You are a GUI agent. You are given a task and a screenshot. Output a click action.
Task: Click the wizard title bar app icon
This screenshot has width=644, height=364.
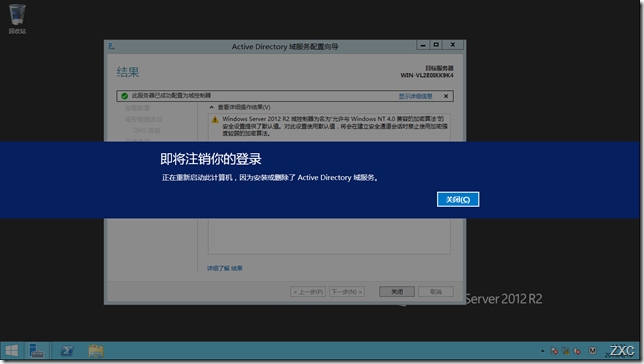pyautogui.click(x=112, y=46)
